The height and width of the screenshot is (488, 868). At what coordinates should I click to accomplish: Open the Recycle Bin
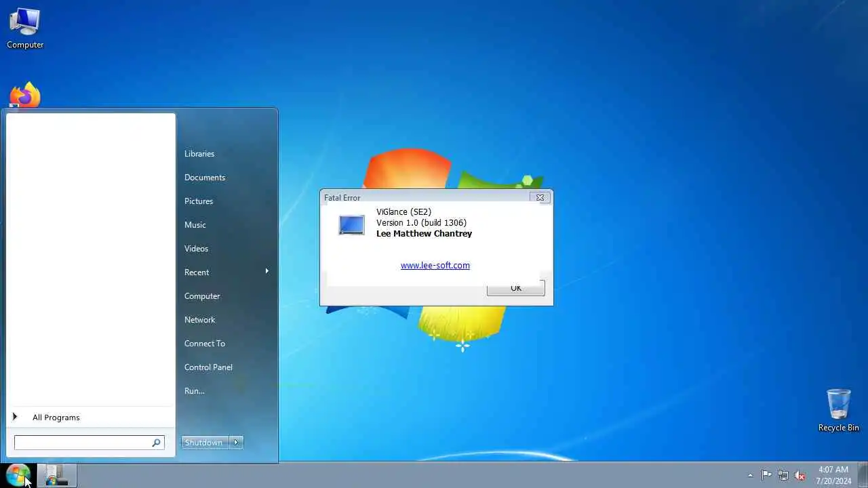tap(838, 410)
